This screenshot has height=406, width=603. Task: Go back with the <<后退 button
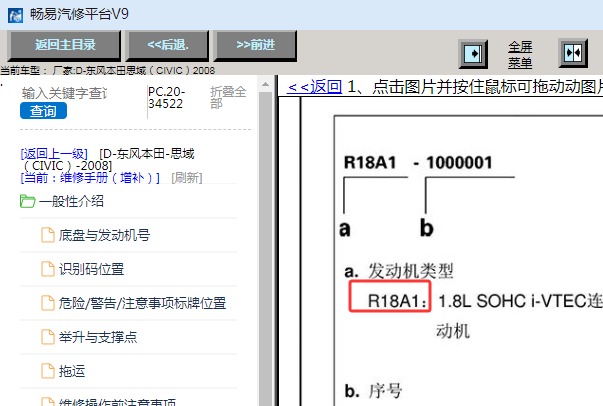[x=168, y=45]
